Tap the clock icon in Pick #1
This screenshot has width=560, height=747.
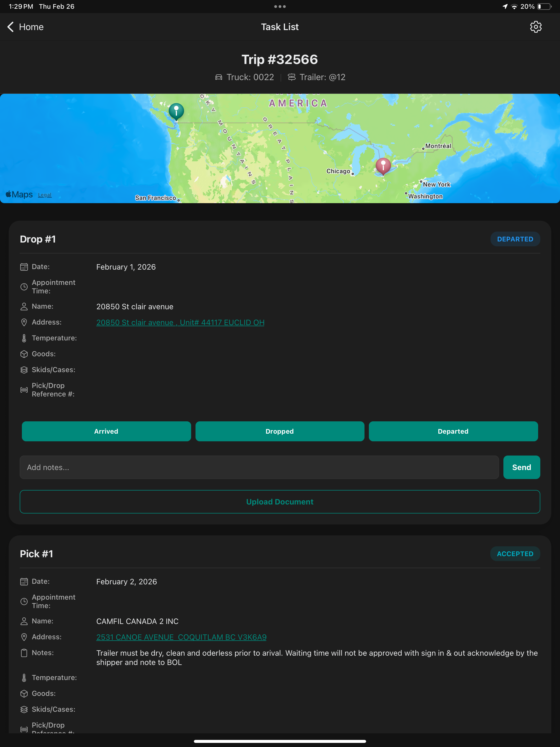coord(24,602)
